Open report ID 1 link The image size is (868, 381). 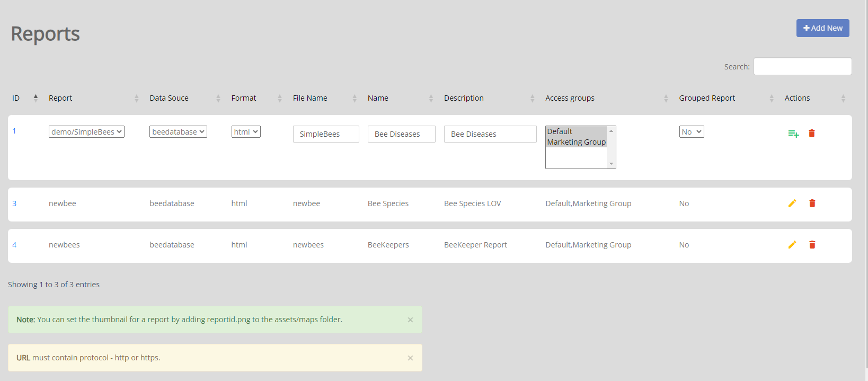14,131
